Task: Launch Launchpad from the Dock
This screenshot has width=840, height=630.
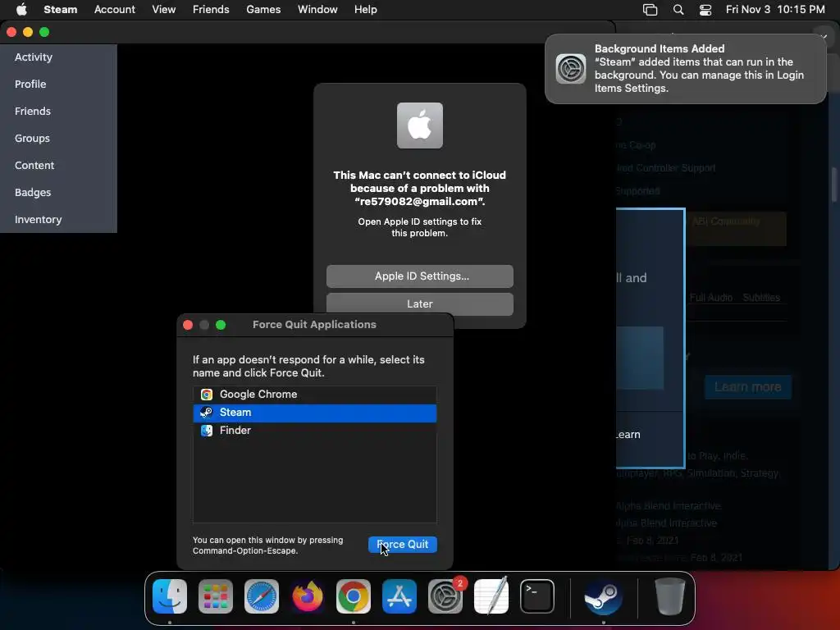Action: [216, 596]
